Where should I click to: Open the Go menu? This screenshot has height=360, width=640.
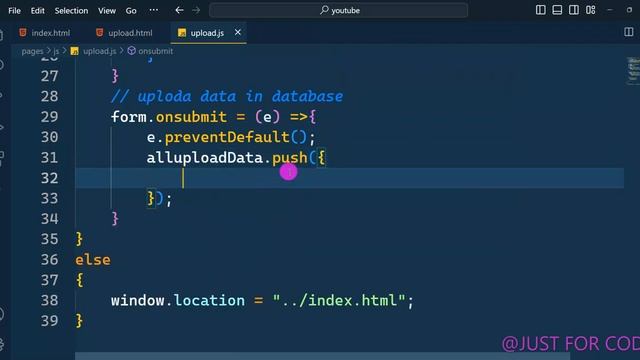(x=131, y=11)
